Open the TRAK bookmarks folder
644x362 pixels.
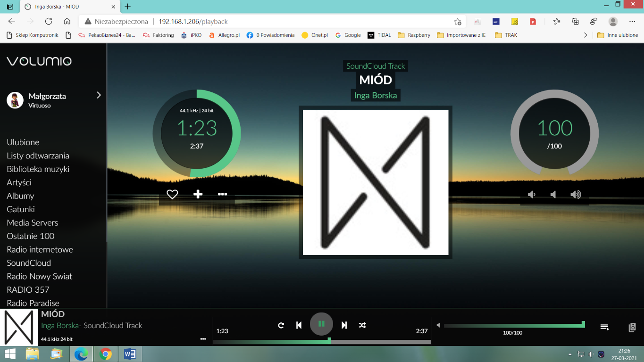(x=506, y=35)
